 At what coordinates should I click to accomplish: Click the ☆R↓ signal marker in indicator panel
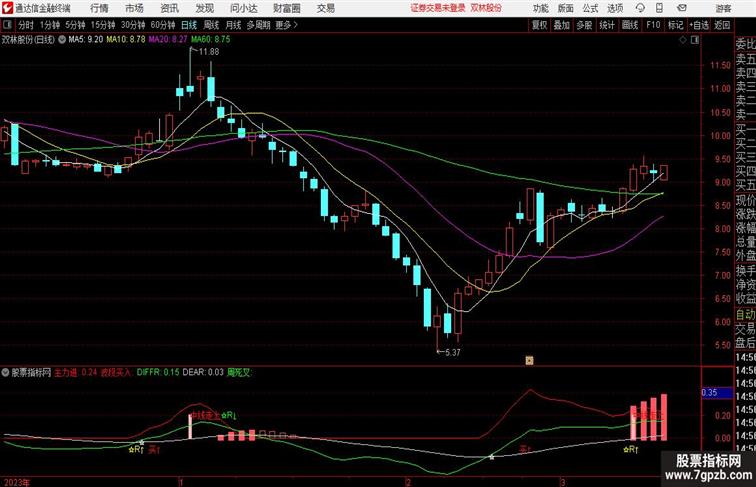point(229,415)
